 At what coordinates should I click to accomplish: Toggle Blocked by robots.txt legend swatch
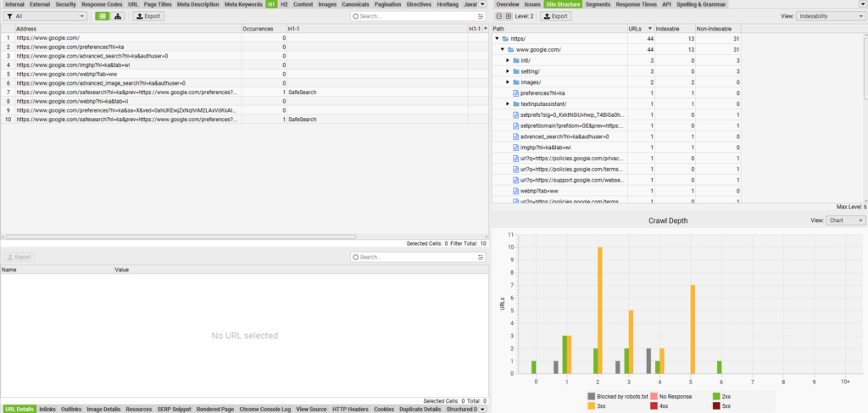(592, 396)
